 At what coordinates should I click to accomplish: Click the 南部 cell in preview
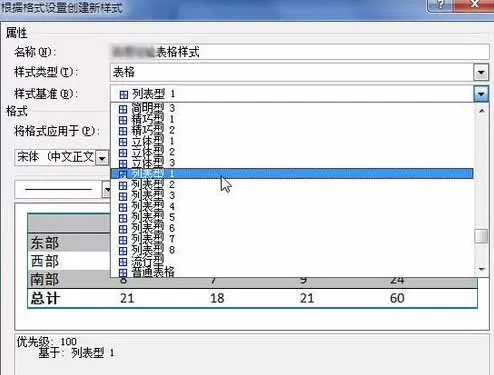coord(45,279)
